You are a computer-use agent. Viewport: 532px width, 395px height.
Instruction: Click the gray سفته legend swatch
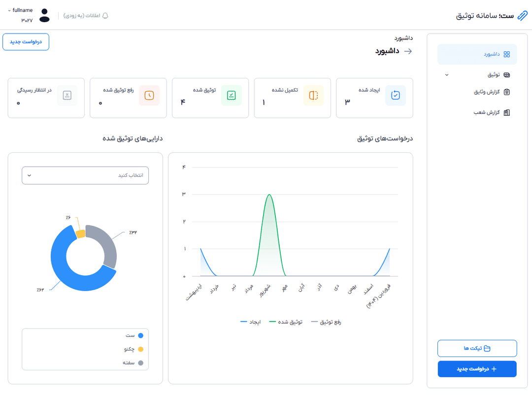[x=141, y=363]
